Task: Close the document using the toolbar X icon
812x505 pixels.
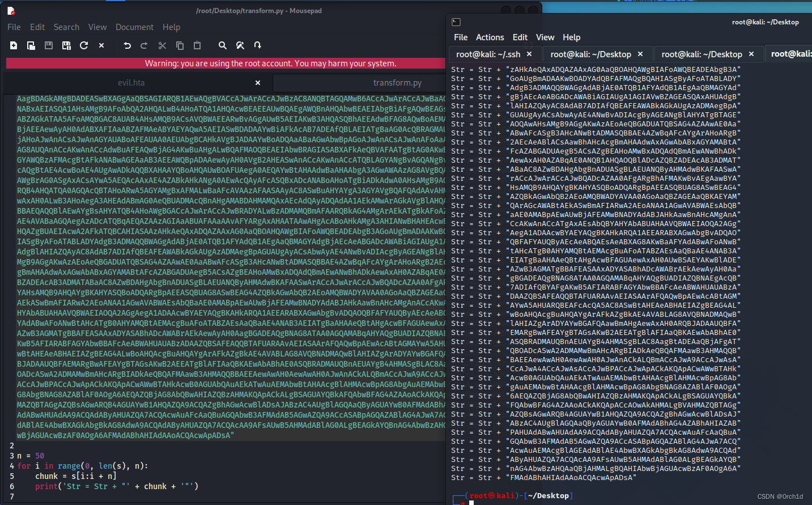Action: pyautogui.click(x=101, y=45)
